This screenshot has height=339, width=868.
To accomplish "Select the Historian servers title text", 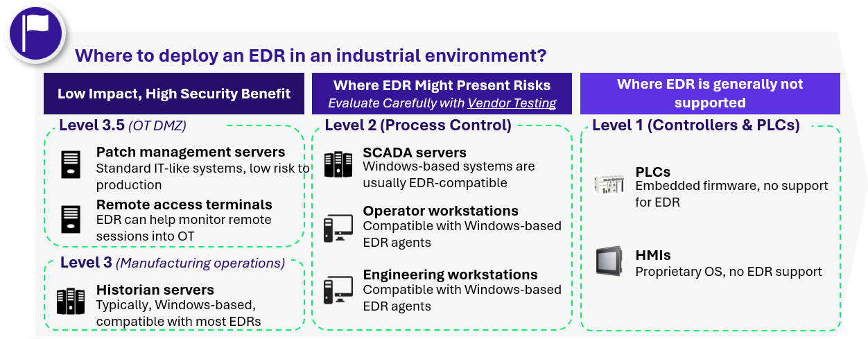I will pos(155,290).
